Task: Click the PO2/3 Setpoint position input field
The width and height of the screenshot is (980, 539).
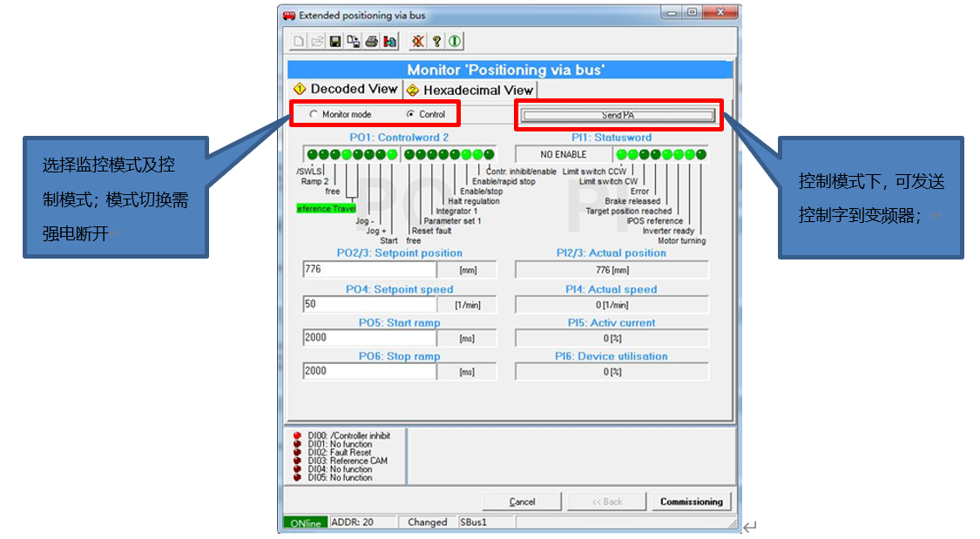Action: click(368, 270)
